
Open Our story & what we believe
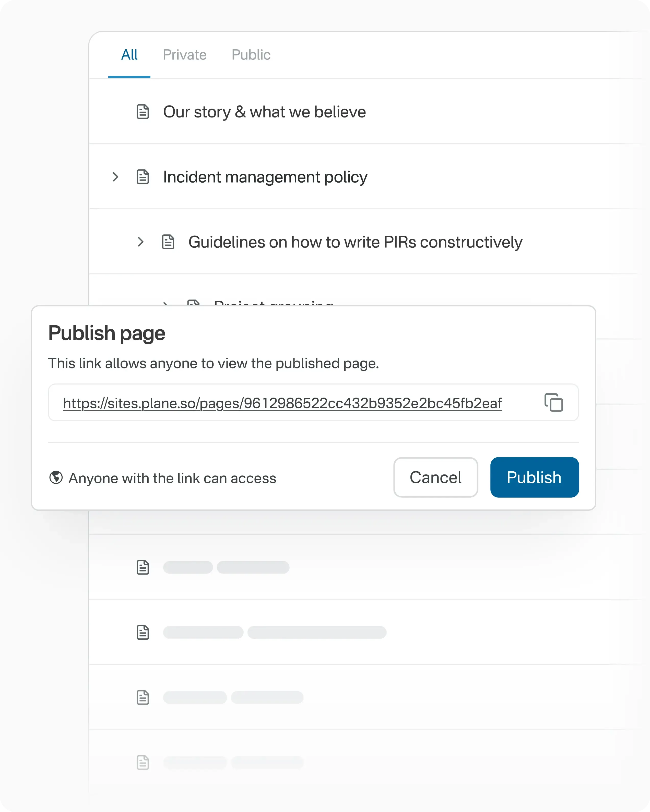[264, 112]
